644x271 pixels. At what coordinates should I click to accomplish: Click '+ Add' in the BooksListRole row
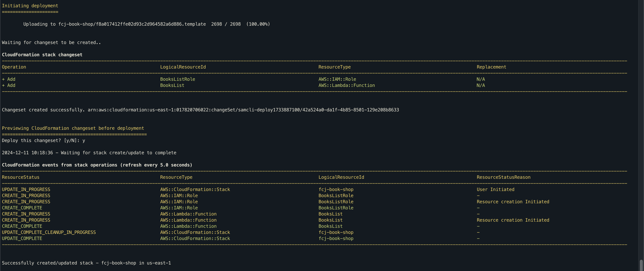tap(8, 79)
